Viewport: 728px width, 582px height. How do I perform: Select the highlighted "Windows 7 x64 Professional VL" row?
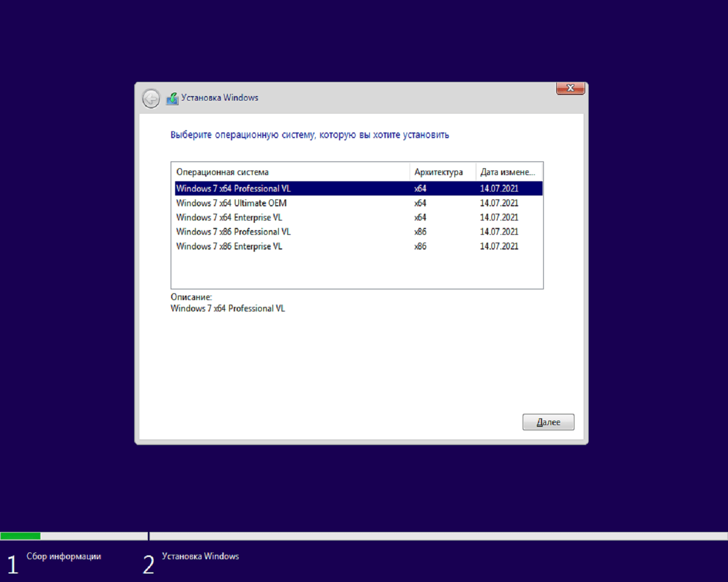pyautogui.click(x=234, y=188)
